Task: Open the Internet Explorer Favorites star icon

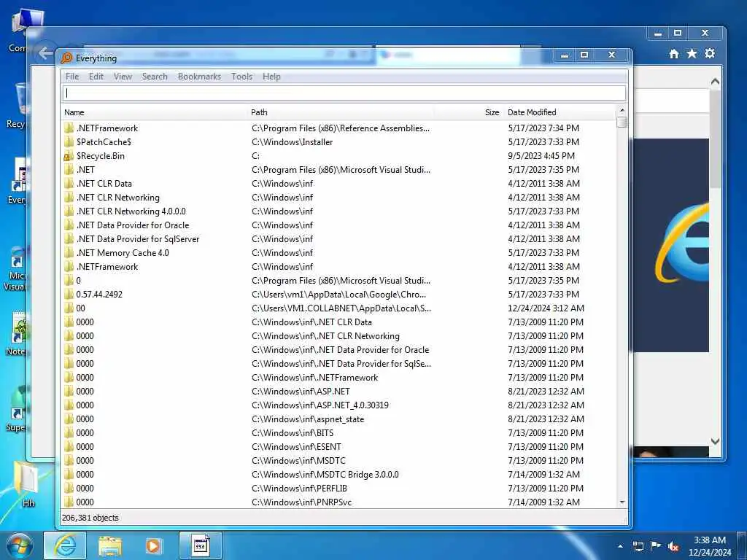Action: pos(692,53)
